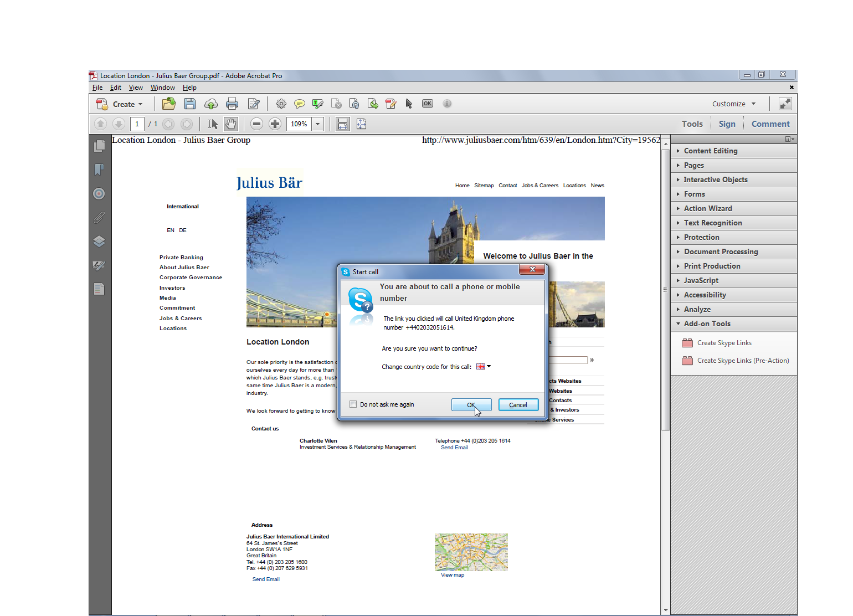Open the bookmarks sidebar panel
The width and height of the screenshot is (853, 616).
point(99,170)
